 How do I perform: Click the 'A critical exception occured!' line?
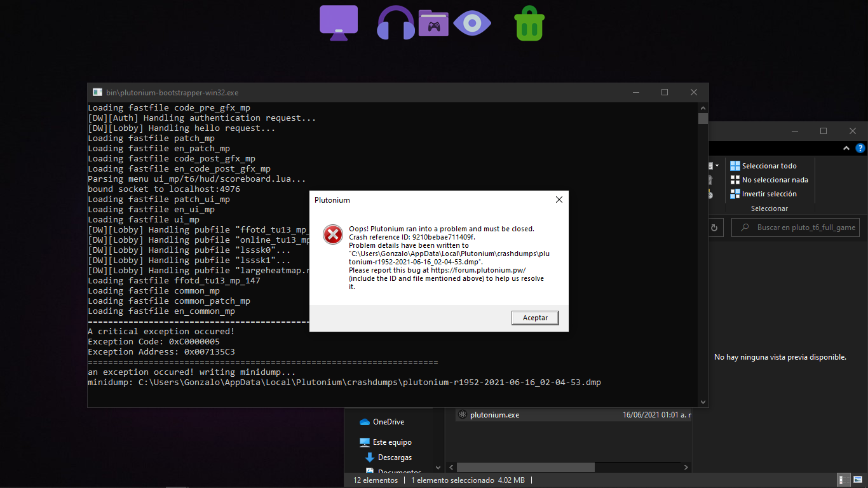161,332
